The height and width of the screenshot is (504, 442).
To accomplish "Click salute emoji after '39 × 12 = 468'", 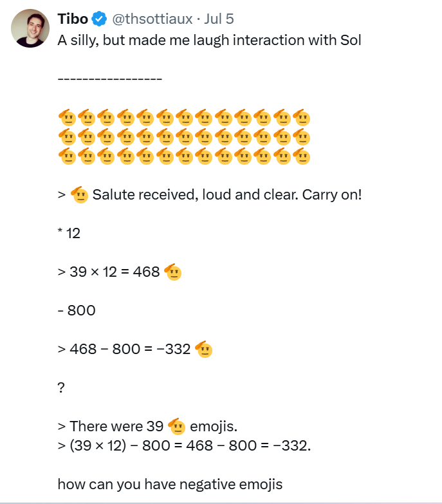I will point(173,272).
